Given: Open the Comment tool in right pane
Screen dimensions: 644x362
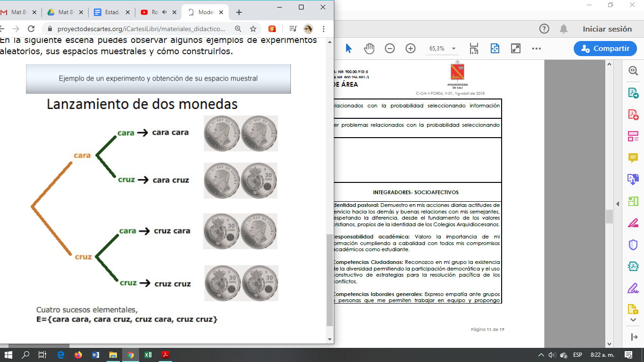Looking at the screenshot, I should click(633, 158).
